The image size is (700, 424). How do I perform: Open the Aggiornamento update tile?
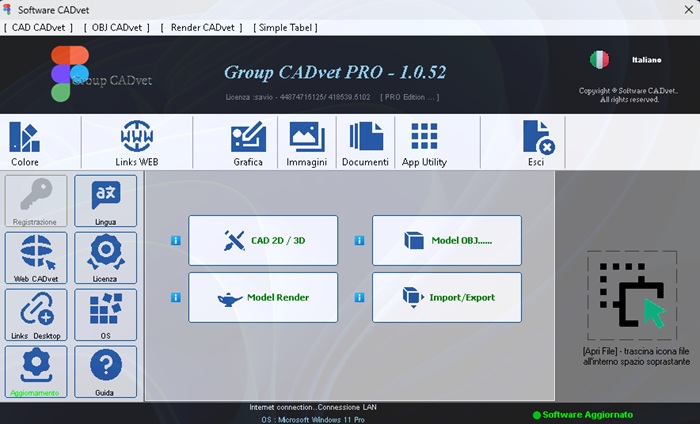(36, 372)
